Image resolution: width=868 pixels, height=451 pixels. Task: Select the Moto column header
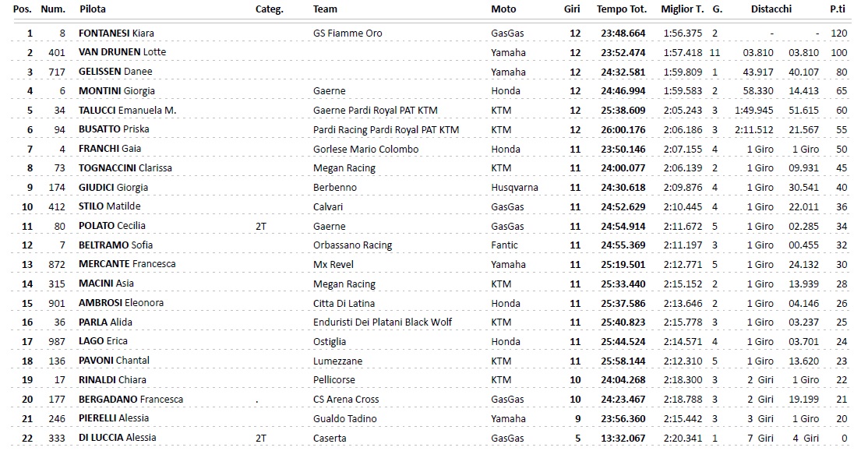503,9
